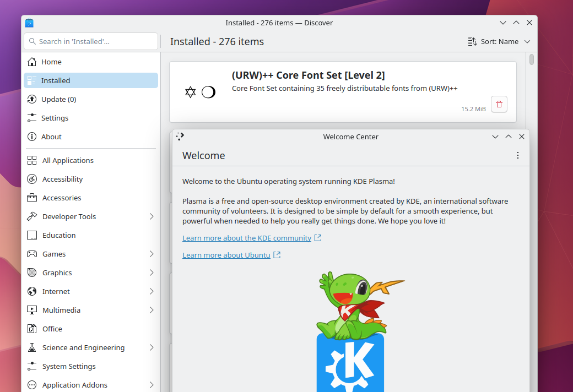Expand the Games category arrow

tap(152, 254)
